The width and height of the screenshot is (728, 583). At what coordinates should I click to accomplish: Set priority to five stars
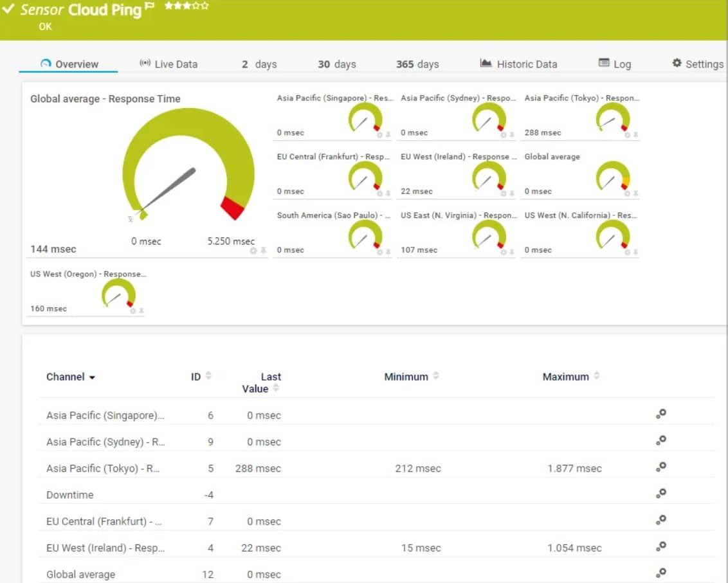(205, 6)
